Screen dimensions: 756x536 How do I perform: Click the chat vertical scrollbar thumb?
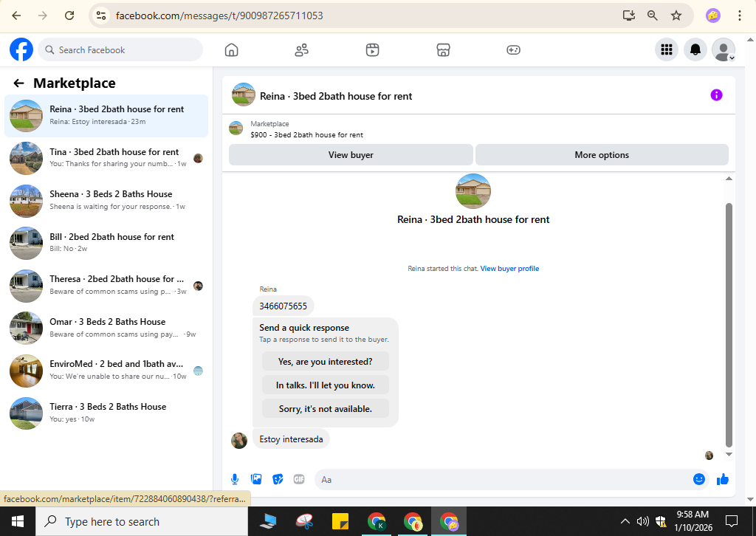729,325
